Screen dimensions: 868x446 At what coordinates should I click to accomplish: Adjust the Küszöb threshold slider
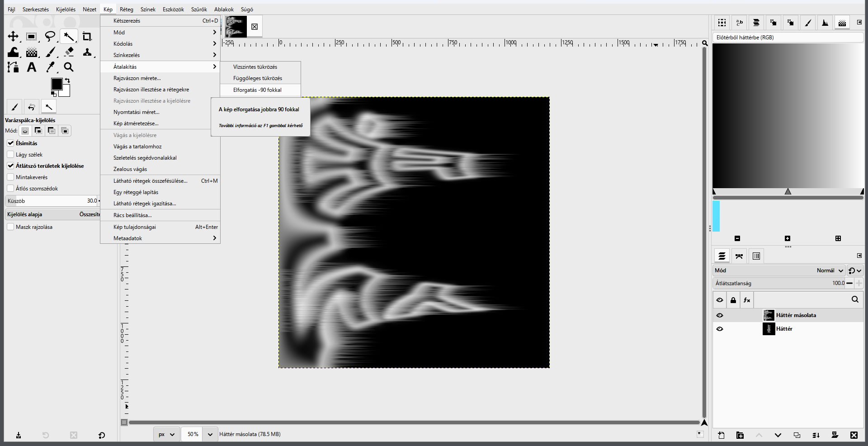click(x=52, y=201)
